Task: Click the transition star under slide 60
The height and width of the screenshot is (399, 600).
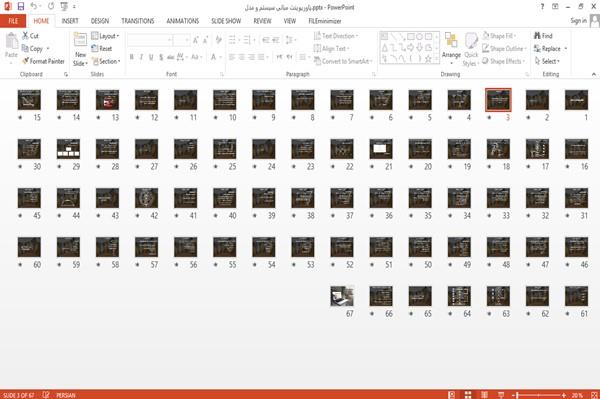Action: click(x=20, y=264)
